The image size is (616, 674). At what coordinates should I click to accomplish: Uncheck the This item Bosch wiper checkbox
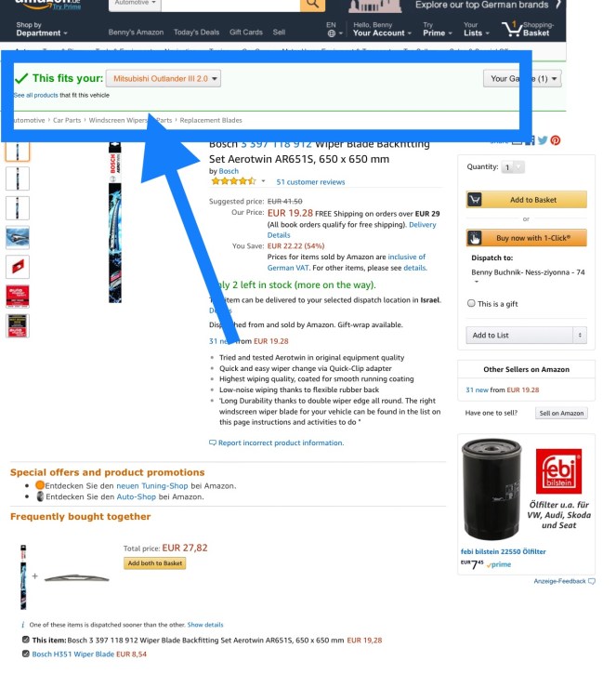26,640
